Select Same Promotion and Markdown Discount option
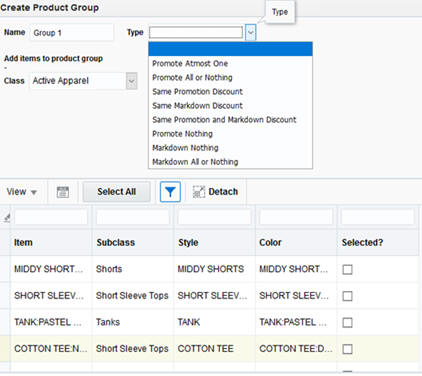This screenshot has width=422, height=376. point(230,120)
